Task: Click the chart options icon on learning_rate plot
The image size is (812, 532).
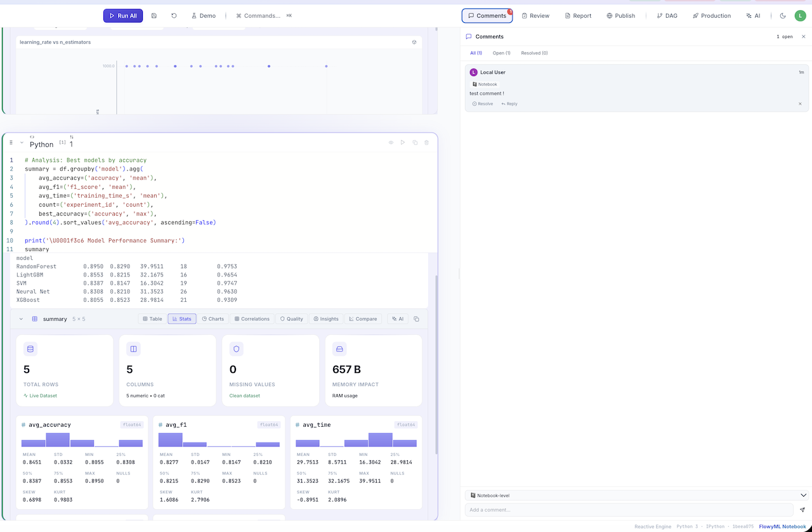Action: coord(414,42)
